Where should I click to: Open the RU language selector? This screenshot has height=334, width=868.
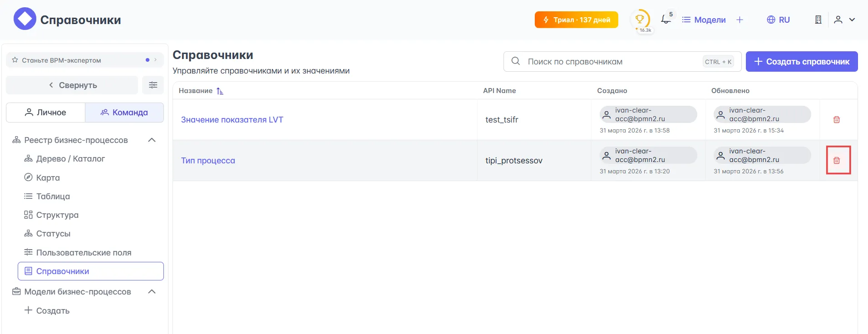point(778,20)
